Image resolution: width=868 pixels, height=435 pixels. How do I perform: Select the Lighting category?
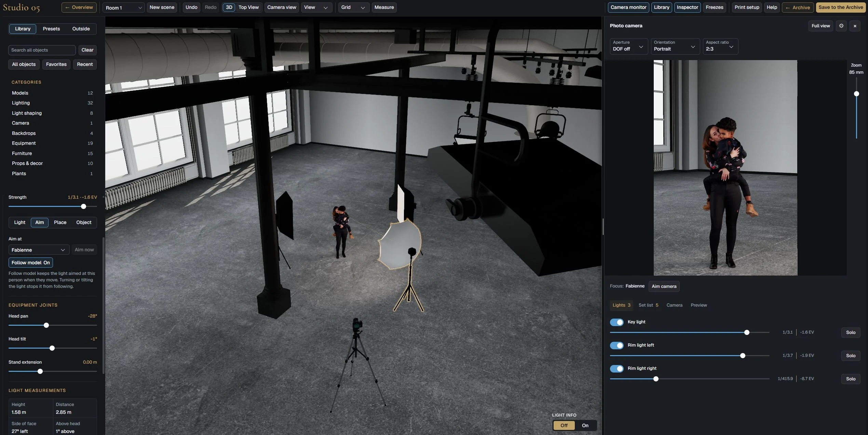(x=52, y=103)
